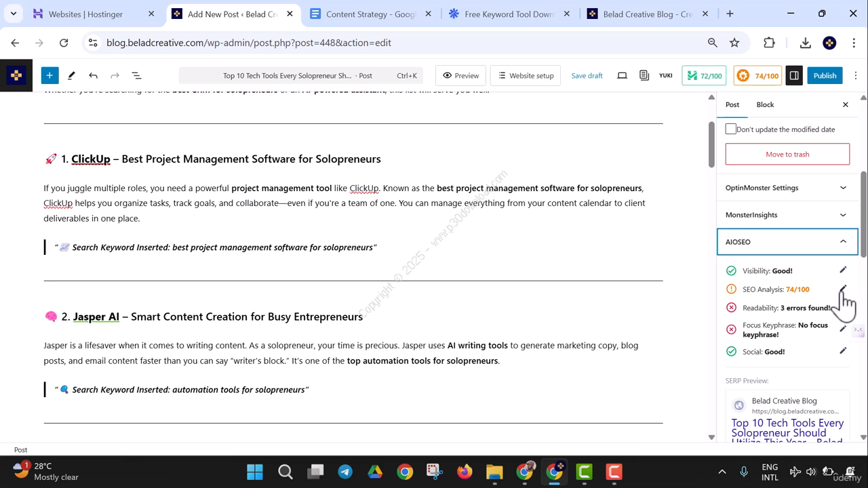The height and width of the screenshot is (488, 868).
Task: Edit Social settings with pencil icon
Action: coord(843,350)
